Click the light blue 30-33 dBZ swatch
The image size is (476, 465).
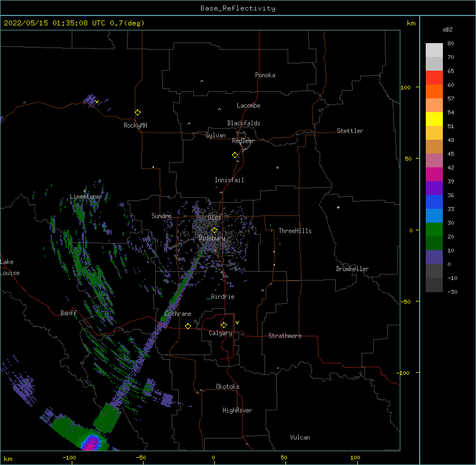tap(434, 216)
